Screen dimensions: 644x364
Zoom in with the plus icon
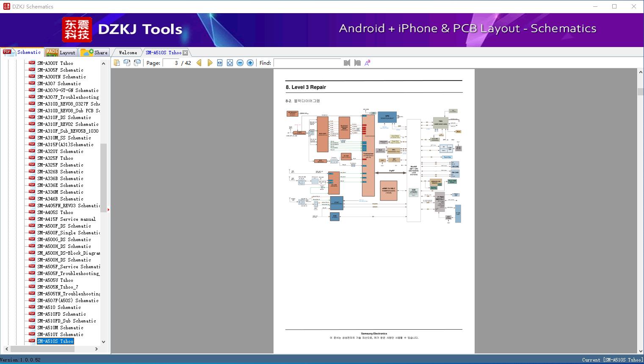(x=250, y=63)
